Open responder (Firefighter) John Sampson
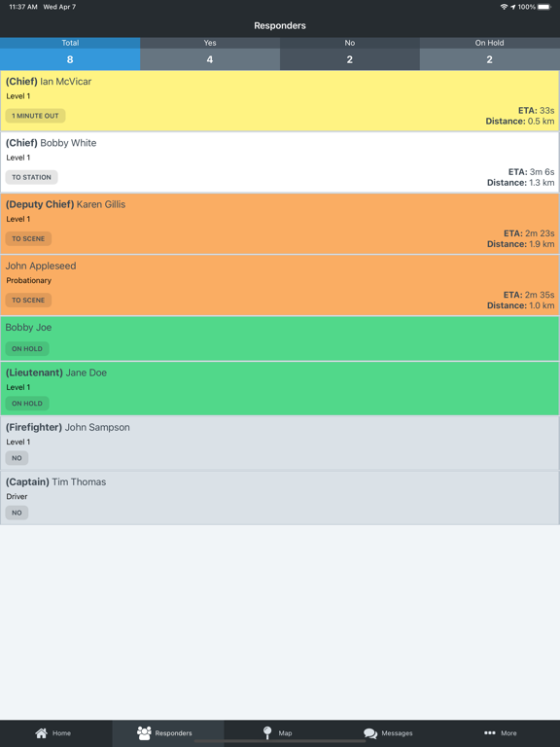 (x=280, y=444)
